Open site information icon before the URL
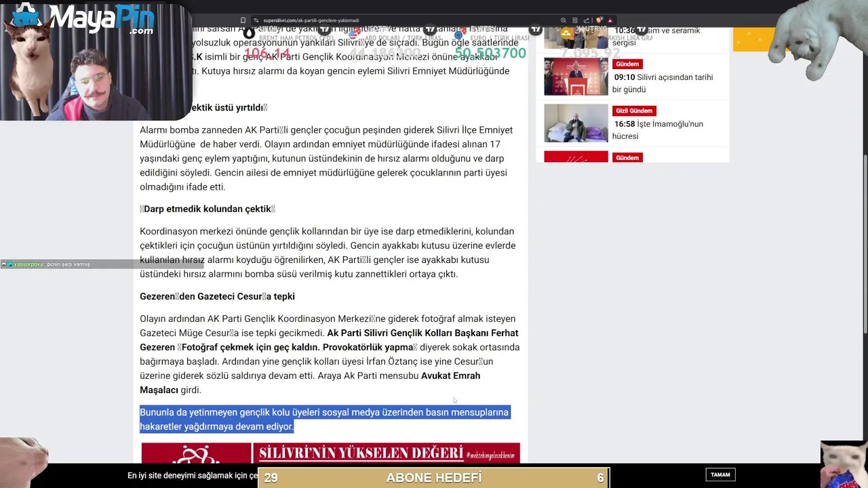 coord(256,20)
